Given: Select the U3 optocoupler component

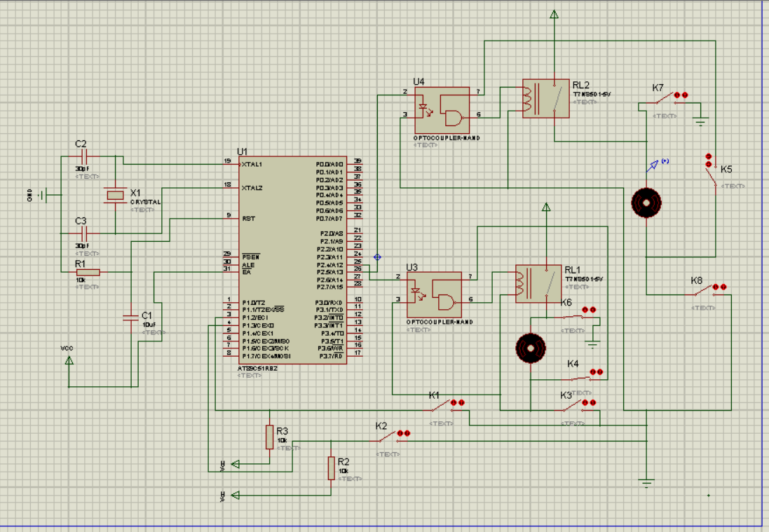Looking at the screenshot, I should pyautogui.click(x=434, y=294).
